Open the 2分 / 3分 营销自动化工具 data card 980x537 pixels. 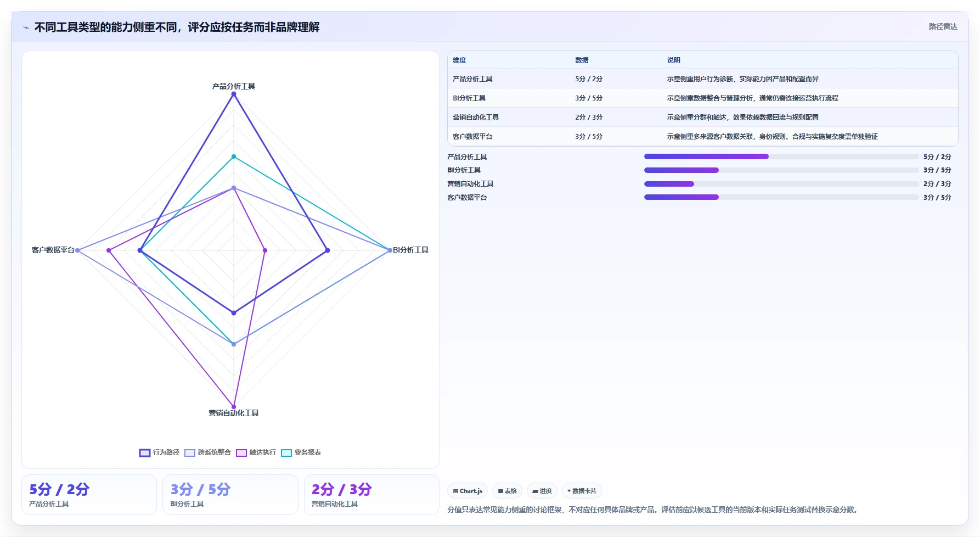[371, 495]
